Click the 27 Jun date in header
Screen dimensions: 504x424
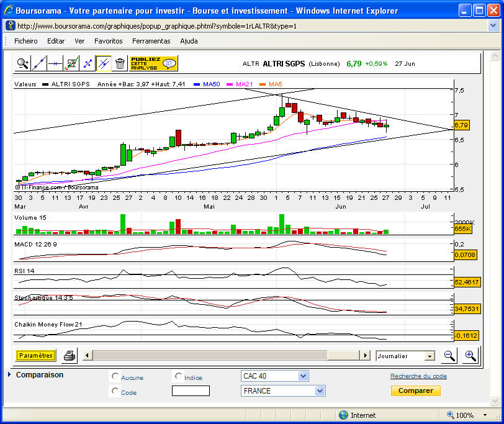point(405,64)
